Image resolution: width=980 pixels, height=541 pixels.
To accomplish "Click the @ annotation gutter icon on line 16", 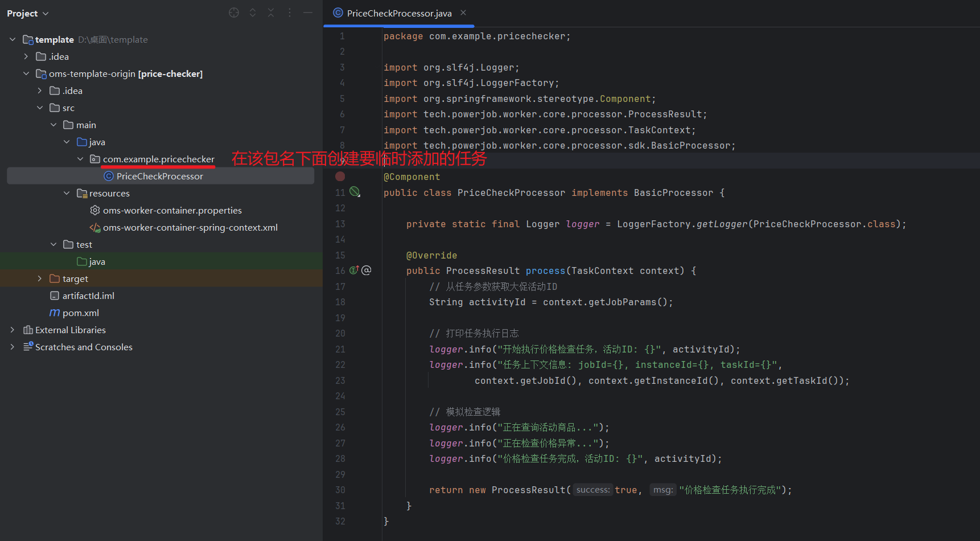I will coord(367,270).
